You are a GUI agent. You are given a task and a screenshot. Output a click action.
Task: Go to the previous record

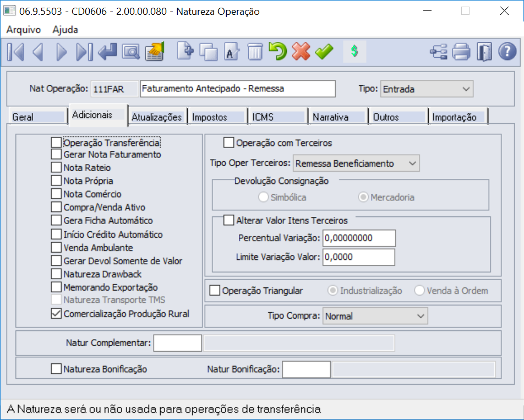(38, 52)
